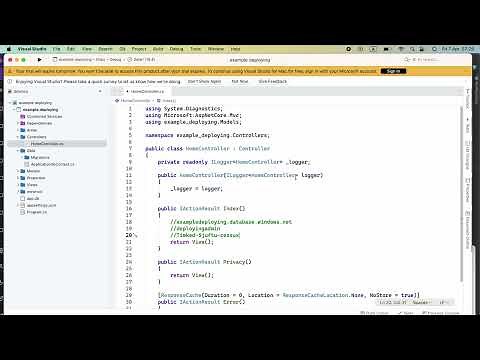Open the Search menu
The width and height of the screenshot is (480, 360).
105,49
